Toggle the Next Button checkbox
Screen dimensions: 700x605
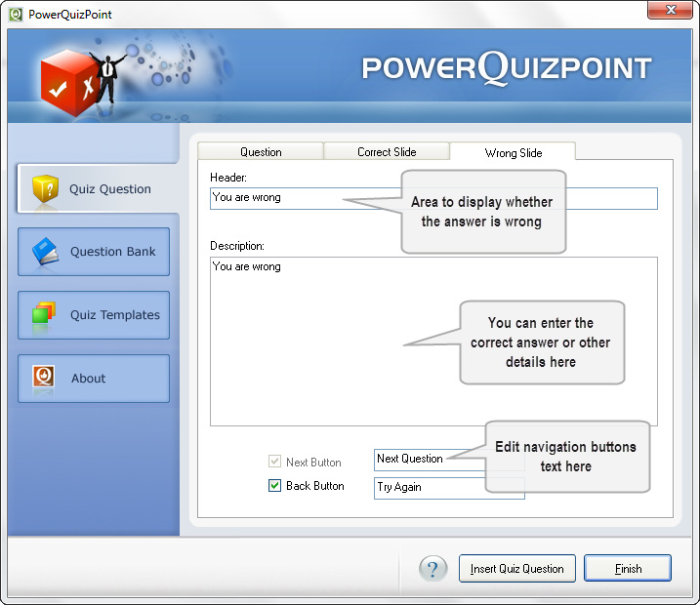click(275, 462)
